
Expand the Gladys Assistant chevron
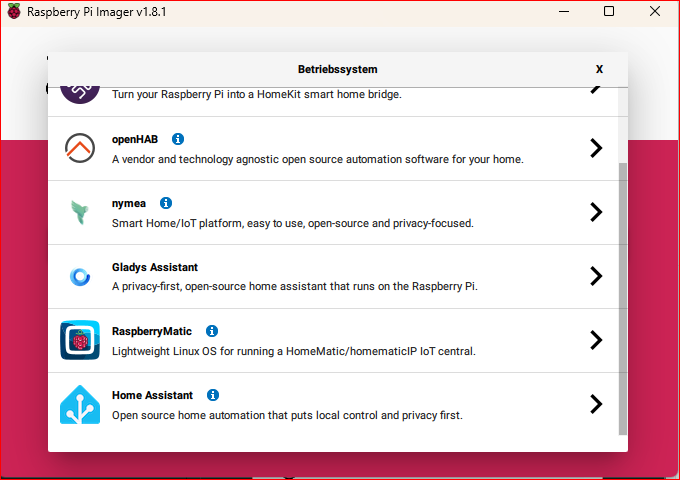pos(596,276)
